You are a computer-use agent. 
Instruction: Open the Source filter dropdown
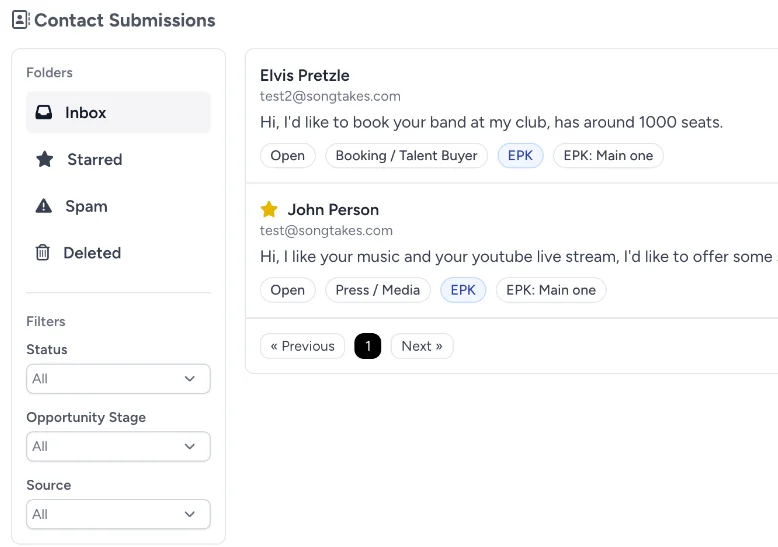click(118, 515)
